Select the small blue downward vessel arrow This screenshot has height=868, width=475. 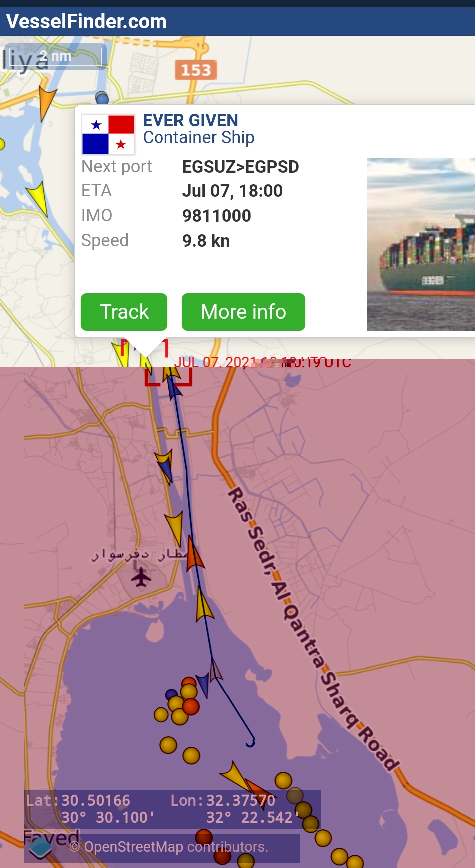[x=203, y=685]
